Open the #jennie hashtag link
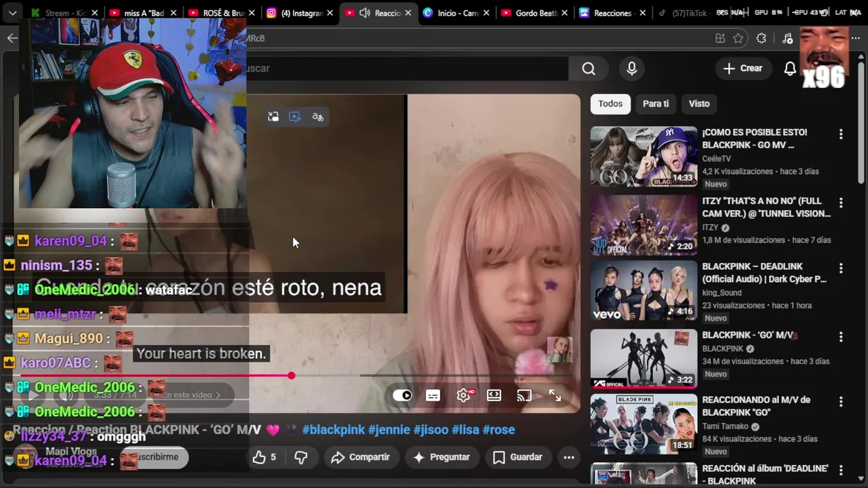This screenshot has height=488, width=868. pos(389,430)
